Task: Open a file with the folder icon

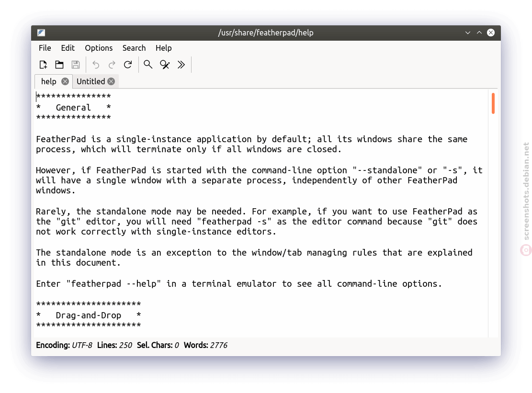Action: pyautogui.click(x=59, y=65)
